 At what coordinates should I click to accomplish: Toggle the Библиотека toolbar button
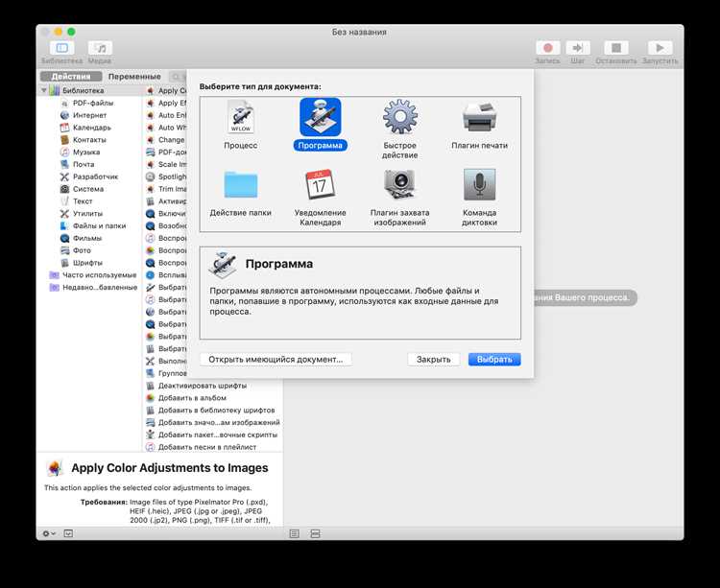[x=62, y=48]
